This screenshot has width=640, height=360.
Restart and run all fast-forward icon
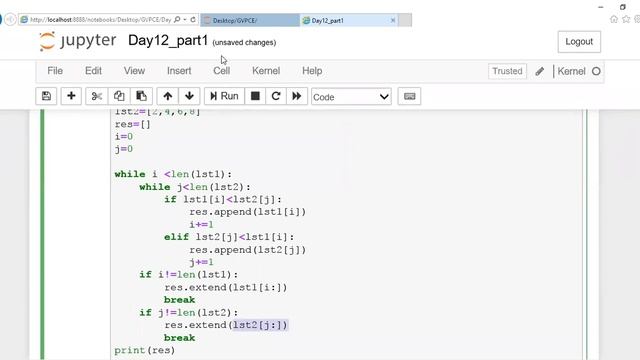(x=297, y=96)
